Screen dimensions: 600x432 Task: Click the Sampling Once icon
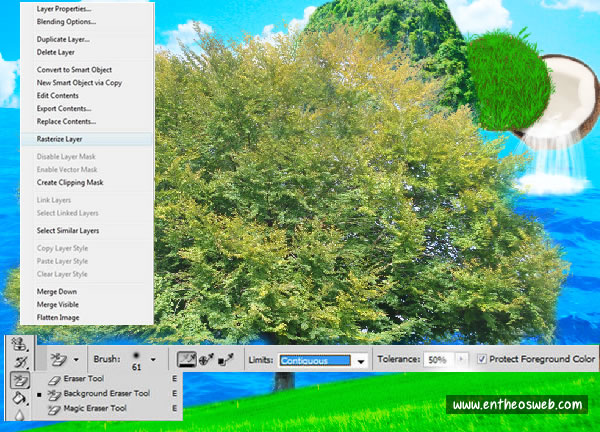pyautogui.click(x=208, y=358)
